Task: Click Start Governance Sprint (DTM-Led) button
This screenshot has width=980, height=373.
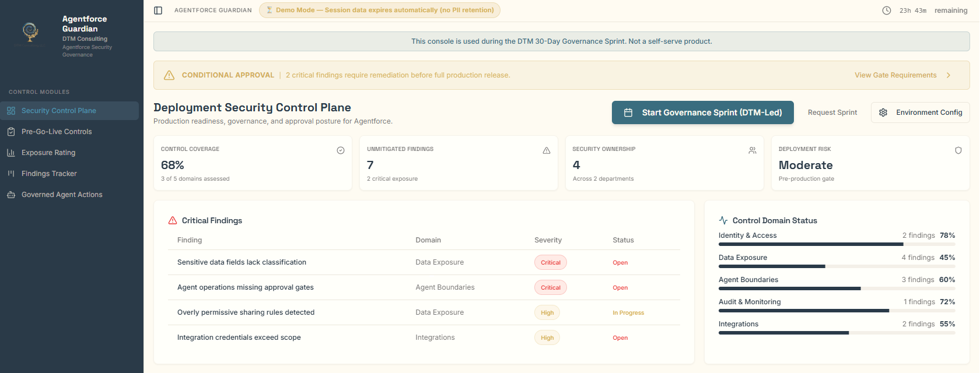Action: 703,112
